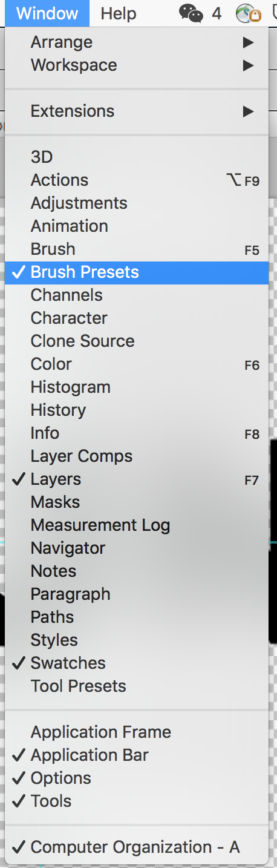Expand the Workspace submenu
Viewport: 277px width, 868px height.
click(137, 65)
